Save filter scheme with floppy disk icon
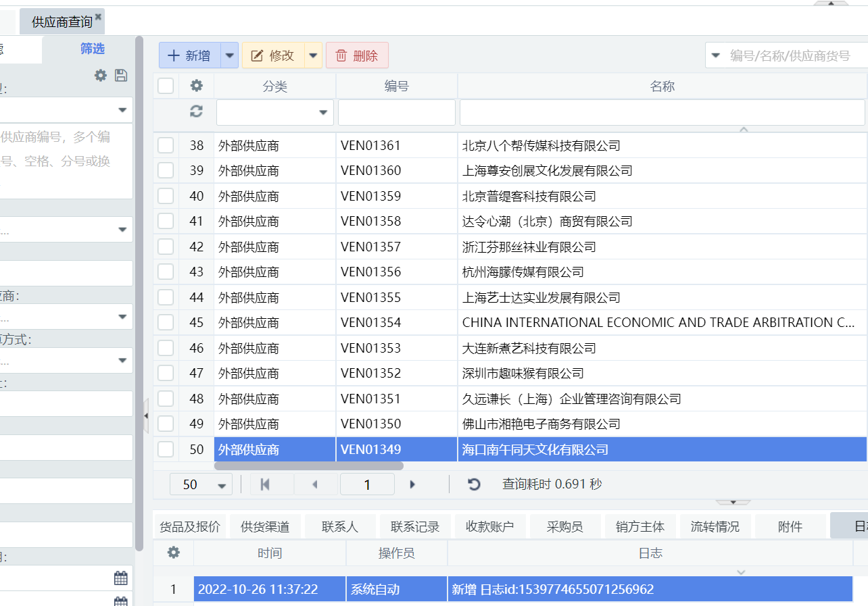 click(x=121, y=76)
